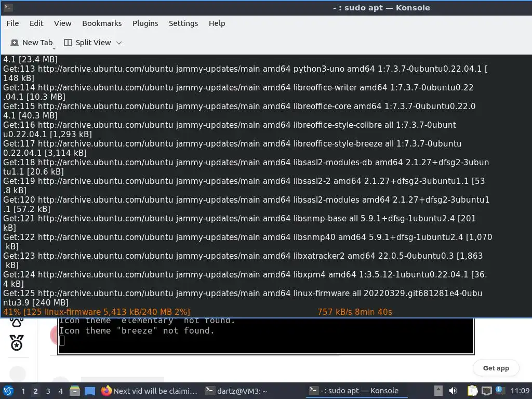Click the 11:09 clock in the panel
Screen dimensions: 532x399
click(520, 391)
